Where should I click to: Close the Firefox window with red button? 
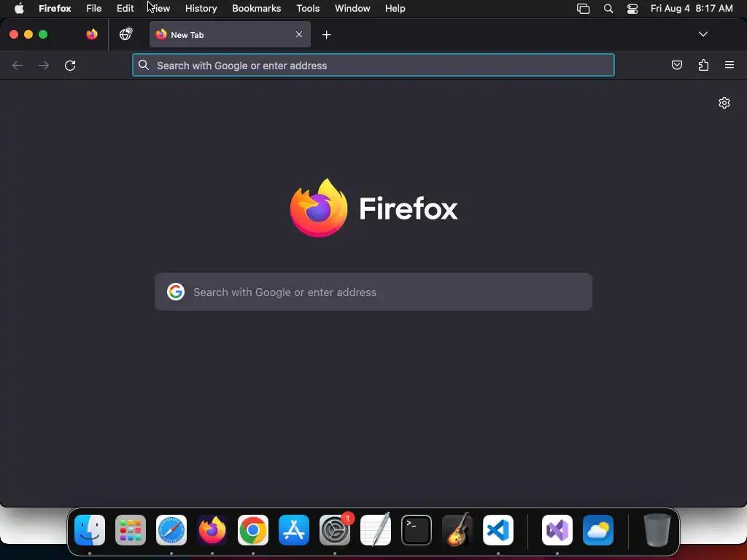pos(14,34)
